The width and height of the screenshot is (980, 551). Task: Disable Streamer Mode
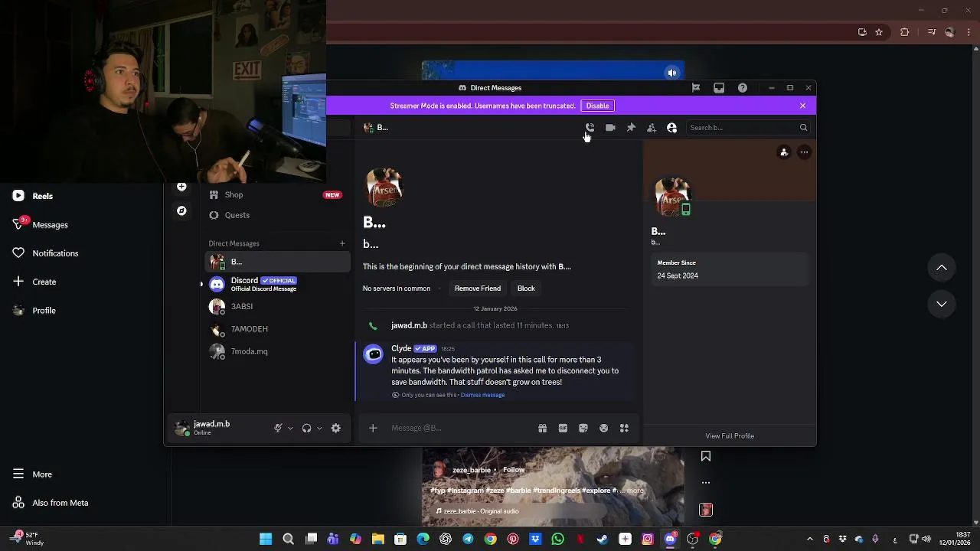597,106
